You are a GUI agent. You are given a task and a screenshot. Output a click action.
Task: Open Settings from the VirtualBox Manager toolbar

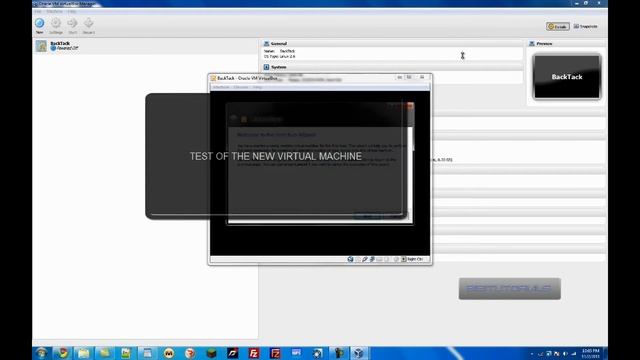point(56,26)
